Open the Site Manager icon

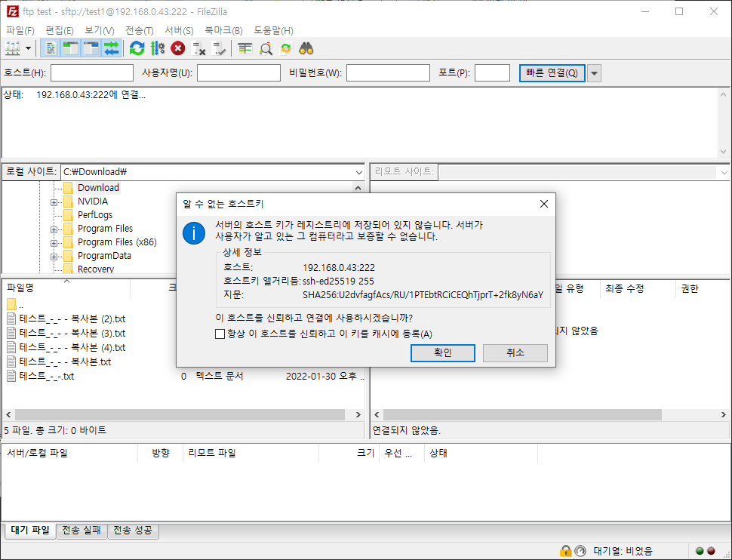point(13,48)
